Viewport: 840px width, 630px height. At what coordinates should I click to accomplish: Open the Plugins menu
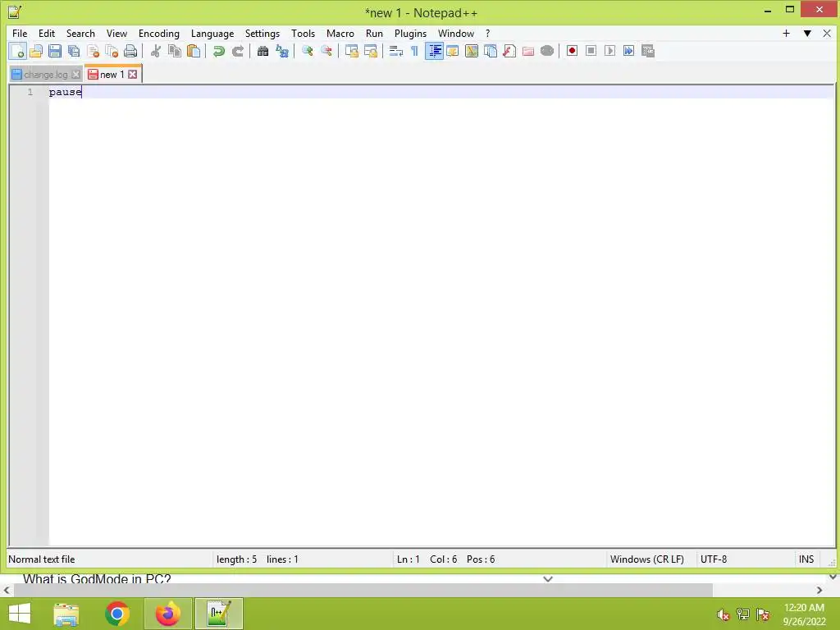click(x=410, y=33)
